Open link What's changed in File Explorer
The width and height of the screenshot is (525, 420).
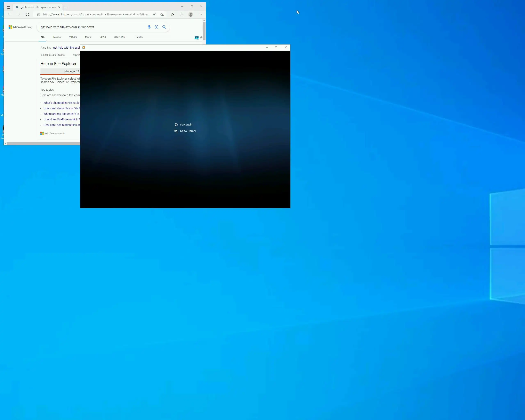[62, 103]
